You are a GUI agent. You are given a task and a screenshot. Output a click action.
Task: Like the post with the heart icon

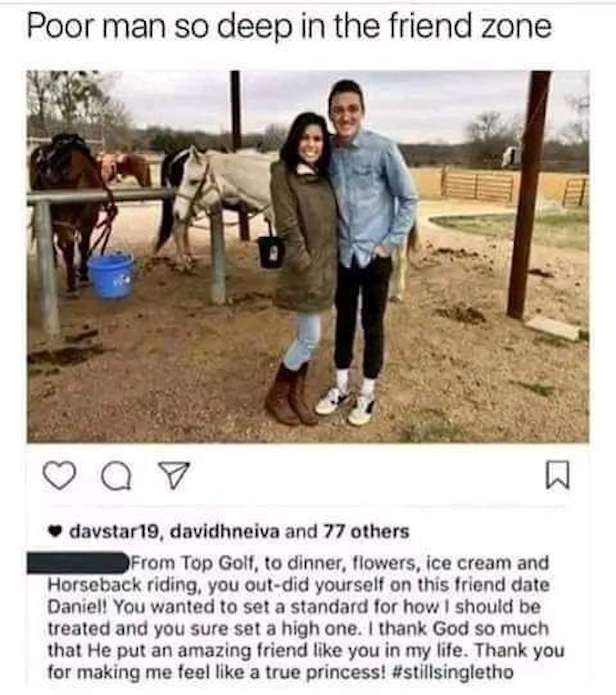pos(59,475)
